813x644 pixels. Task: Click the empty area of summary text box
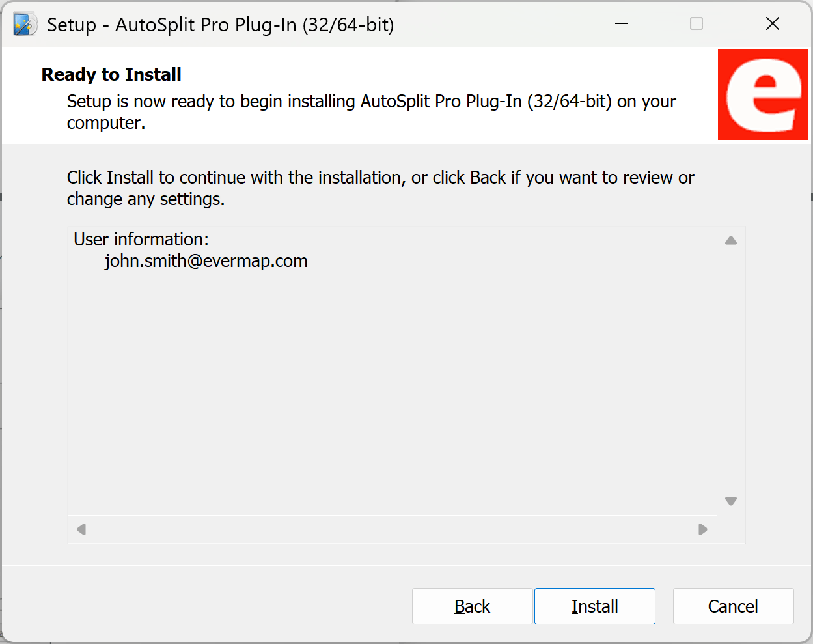391,391
